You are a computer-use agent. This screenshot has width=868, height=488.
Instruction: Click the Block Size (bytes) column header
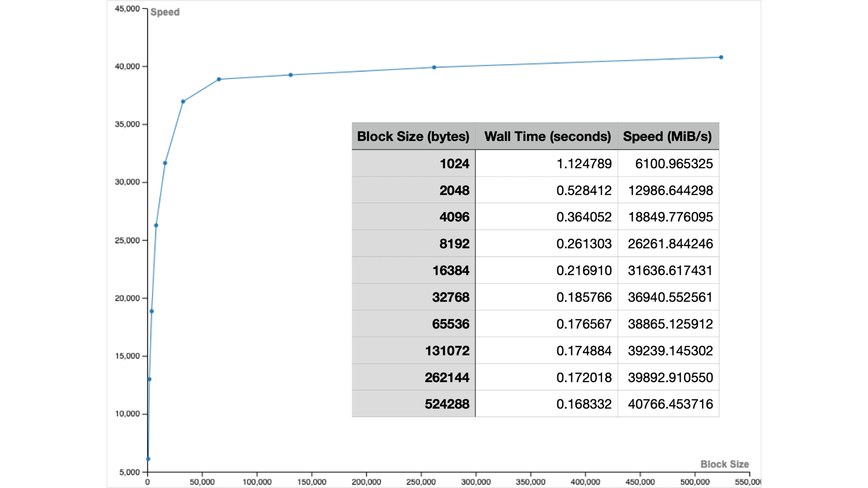click(x=413, y=136)
